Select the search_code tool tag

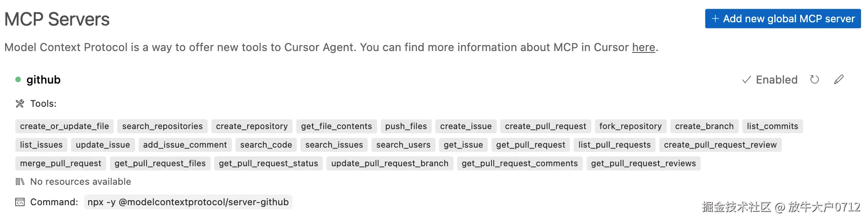(x=266, y=145)
